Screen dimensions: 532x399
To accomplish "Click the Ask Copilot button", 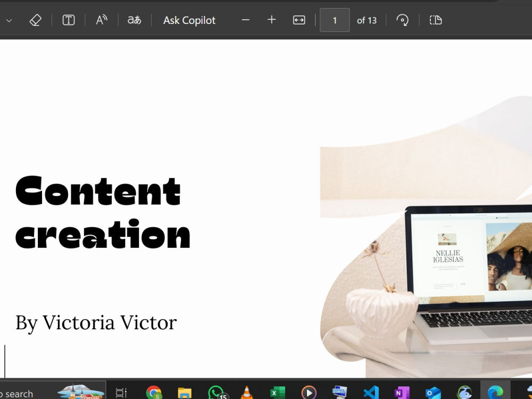I will point(189,20).
